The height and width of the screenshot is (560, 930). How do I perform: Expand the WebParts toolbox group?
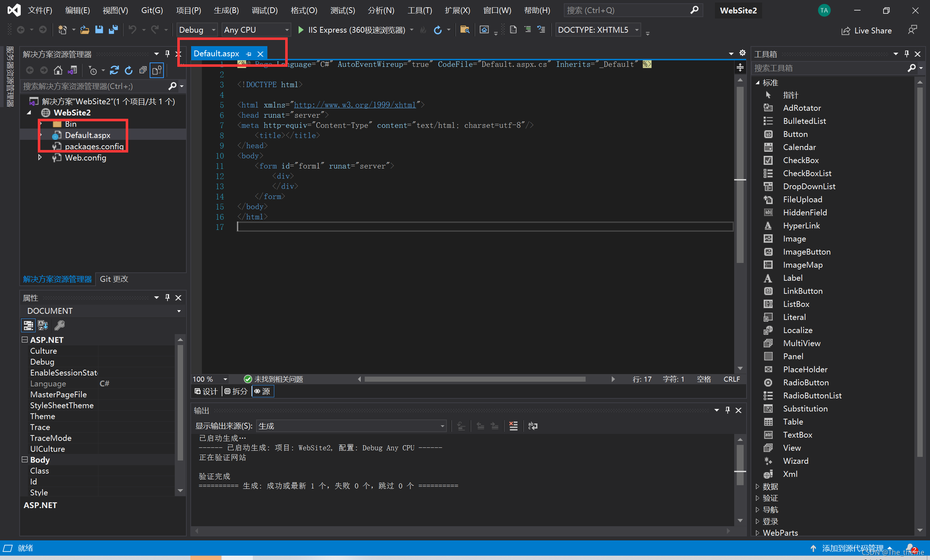(757, 533)
